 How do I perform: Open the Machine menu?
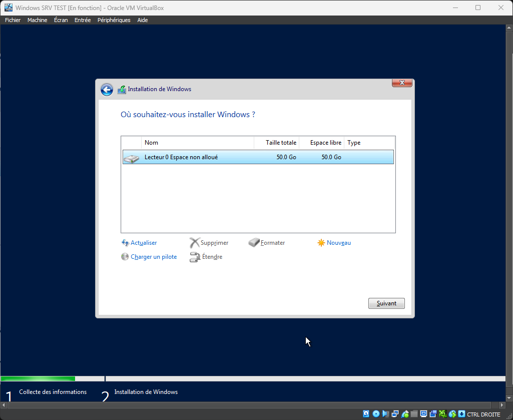click(x=37, y=20)
